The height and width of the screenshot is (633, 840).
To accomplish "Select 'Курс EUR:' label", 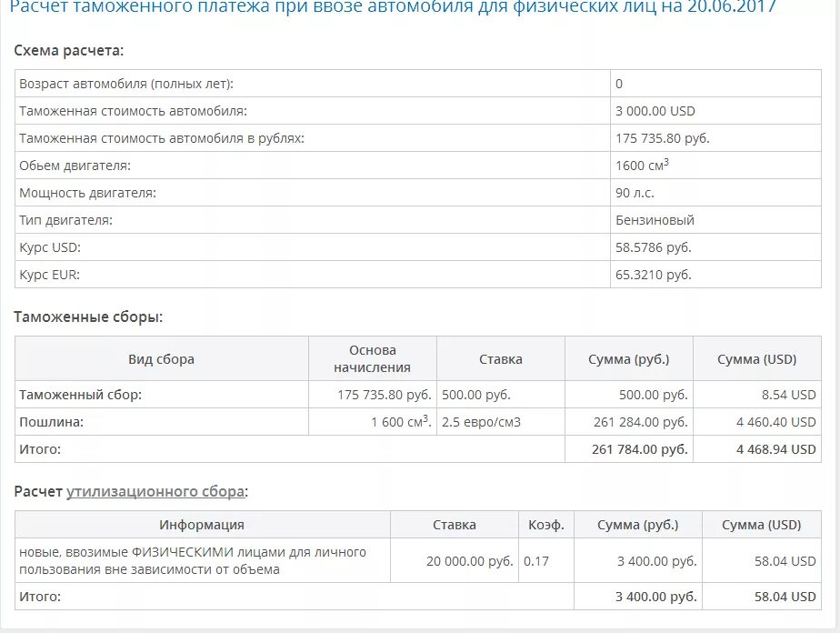I will click(49, 275).
